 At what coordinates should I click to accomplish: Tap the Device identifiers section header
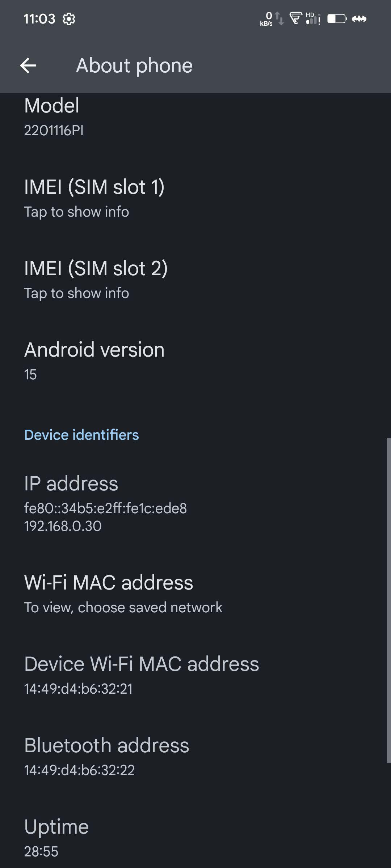click(x=81, y=435)
